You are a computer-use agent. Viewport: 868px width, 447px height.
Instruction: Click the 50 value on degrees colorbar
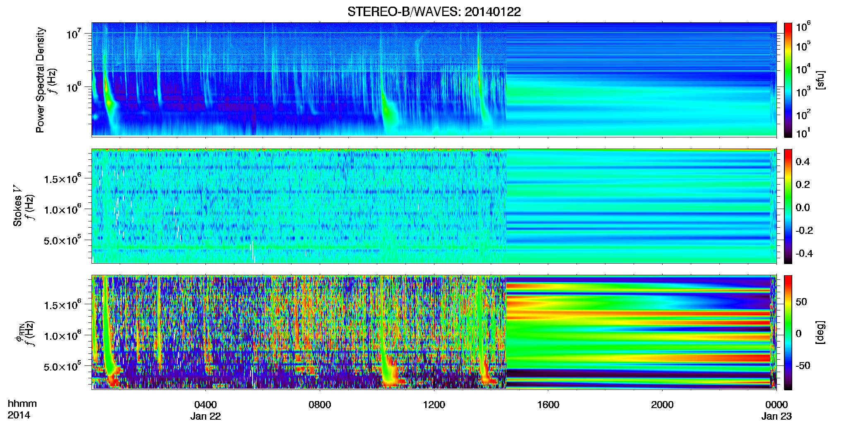point(801,302)
